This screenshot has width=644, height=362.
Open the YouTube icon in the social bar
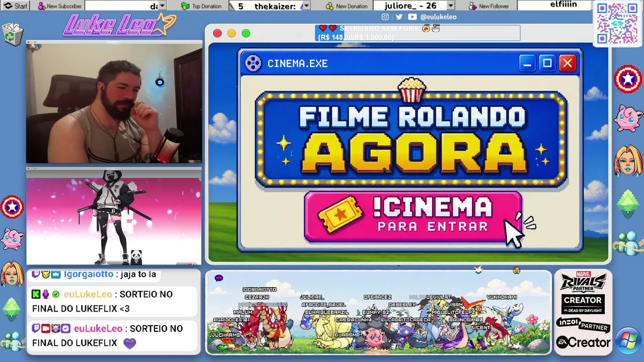coord(413,17)
